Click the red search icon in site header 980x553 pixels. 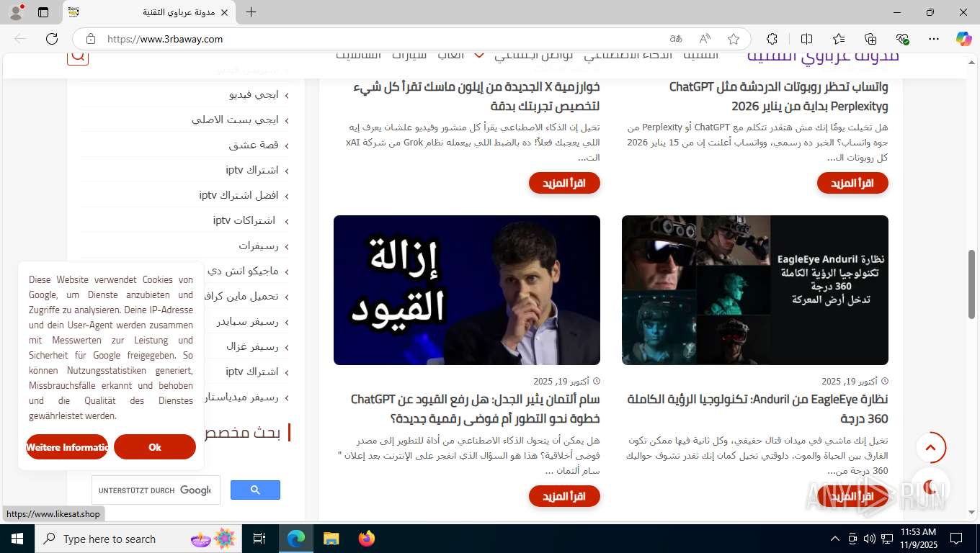(x=78, y=55)
